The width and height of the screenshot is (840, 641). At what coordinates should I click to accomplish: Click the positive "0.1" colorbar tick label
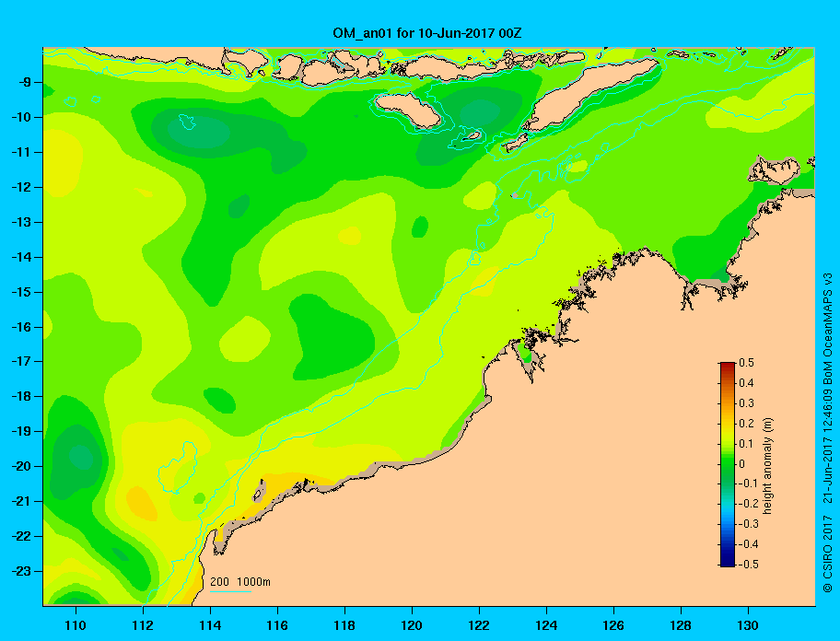coord(746,443)
